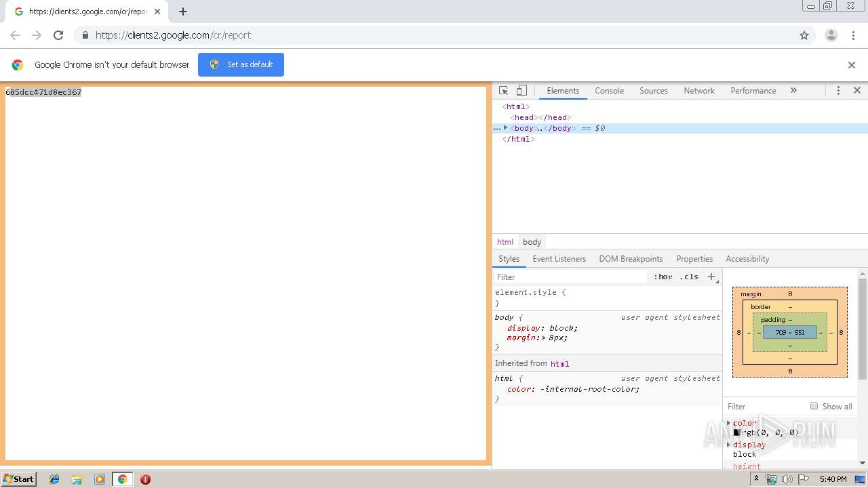This screenshot has height=488, width=868.
Task: Click the color: -internal-root-color declaration
Action: (573, 389)
